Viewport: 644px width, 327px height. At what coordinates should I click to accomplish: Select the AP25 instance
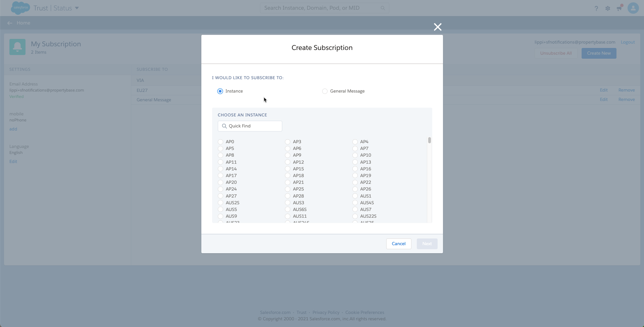pos(288,189)
